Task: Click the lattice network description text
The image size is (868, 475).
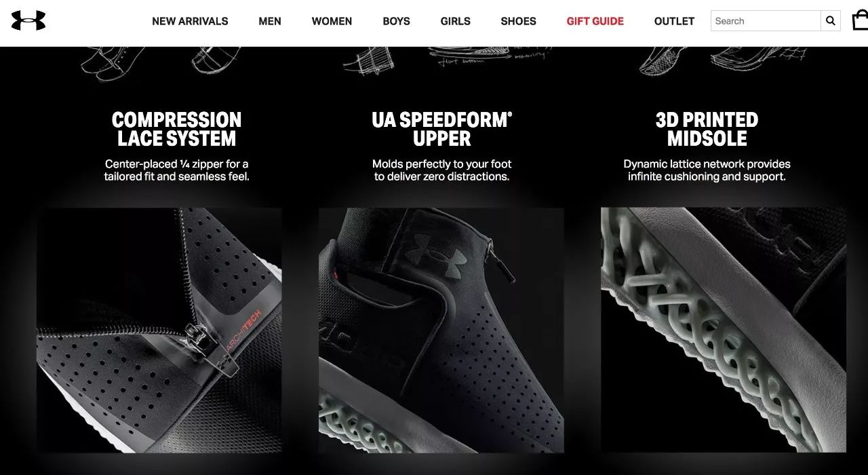Action: [707, 170]
